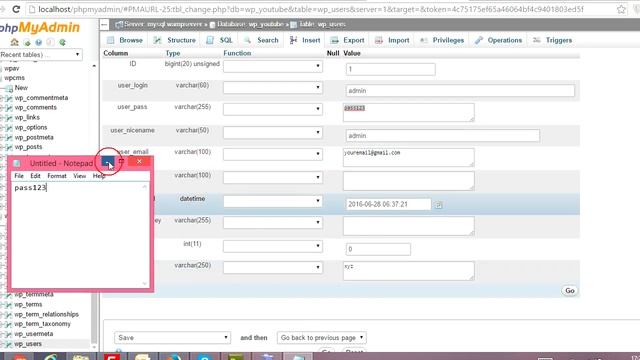This screenshot has width=640, height=360.
Task: Click the New table icon in tree
Action: [9, 88]
